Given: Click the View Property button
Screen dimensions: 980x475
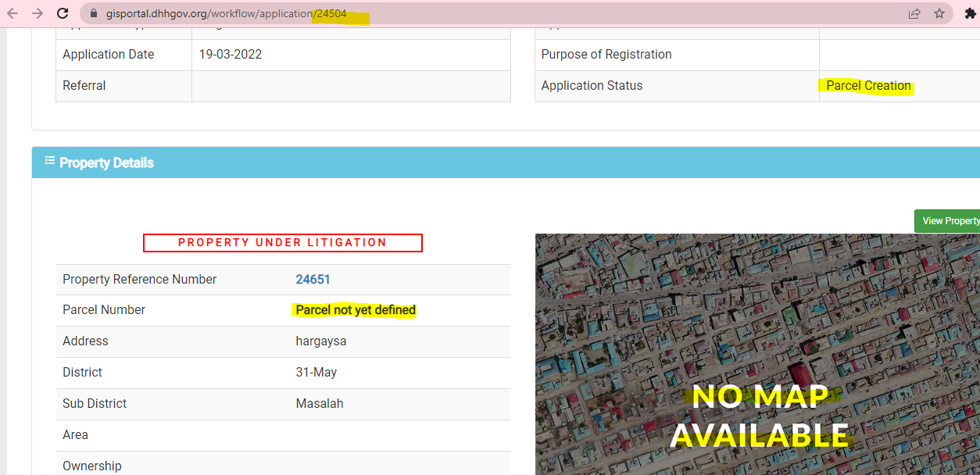Looking at the screenshot, I should 948,221.
